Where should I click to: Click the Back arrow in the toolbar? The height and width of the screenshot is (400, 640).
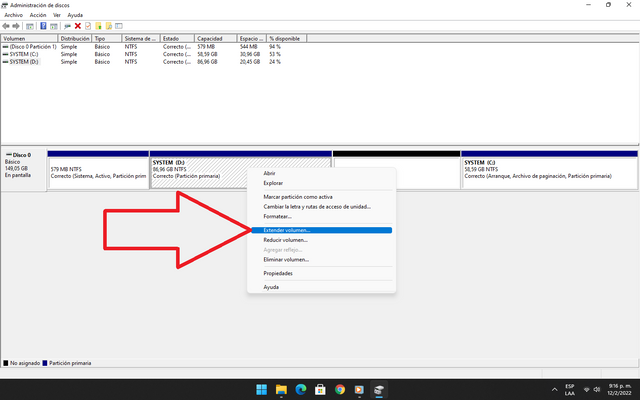click(6, 26)
